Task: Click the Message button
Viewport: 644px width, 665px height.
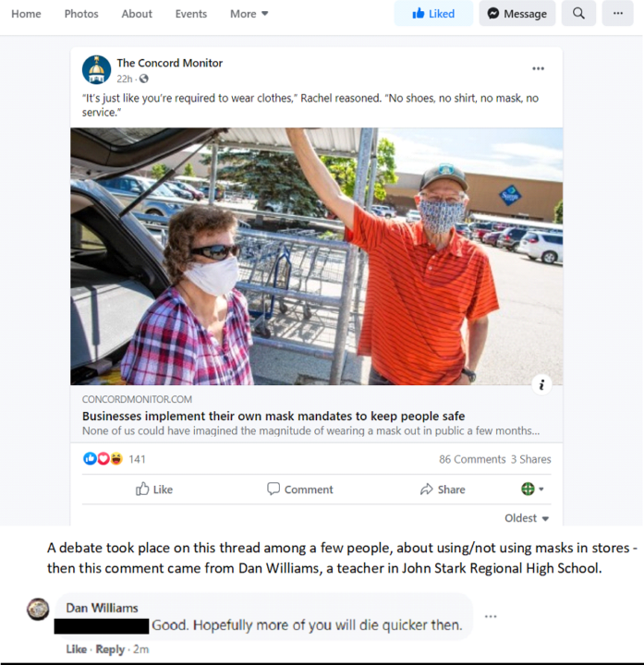Action: [x=517, y=14]
